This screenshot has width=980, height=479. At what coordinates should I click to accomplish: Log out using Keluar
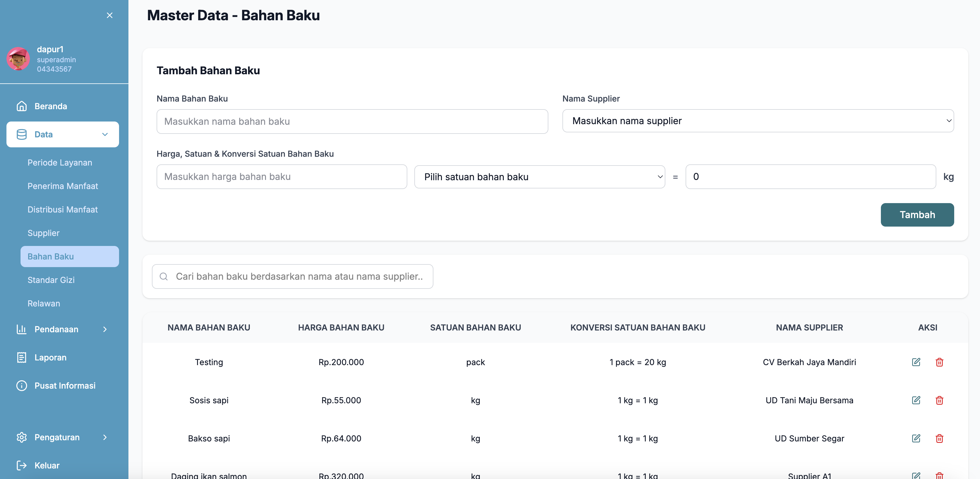46,465
